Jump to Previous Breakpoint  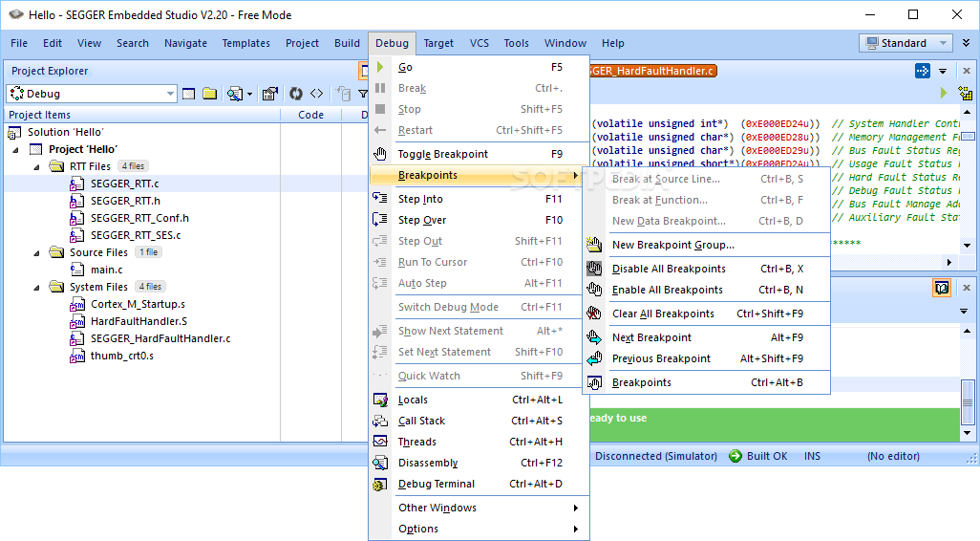pos(706,359)
